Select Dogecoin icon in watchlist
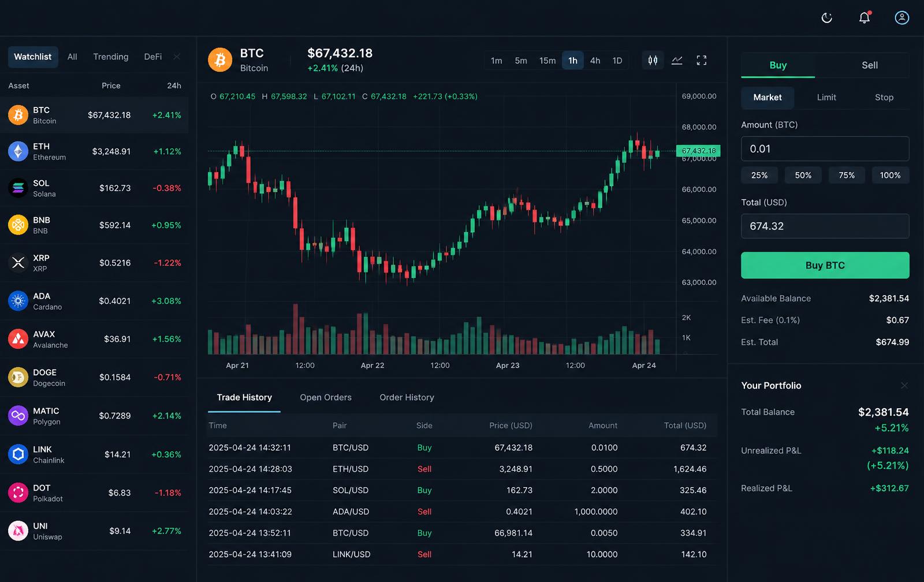This screenshot has height=582, width=924. coord(18,377)
